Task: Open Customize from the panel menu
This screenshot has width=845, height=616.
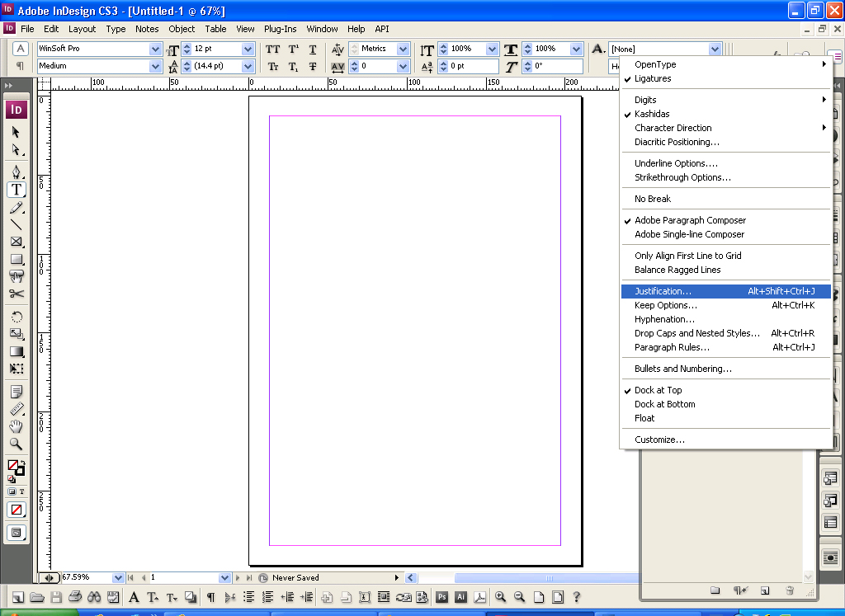Action: 659,440
